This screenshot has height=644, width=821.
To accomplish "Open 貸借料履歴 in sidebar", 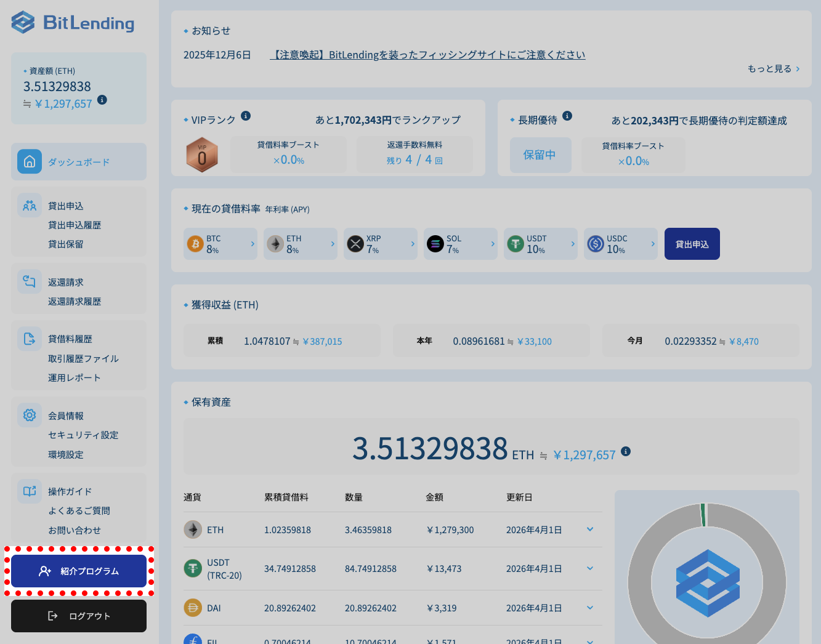I will [x=70, y=339].
